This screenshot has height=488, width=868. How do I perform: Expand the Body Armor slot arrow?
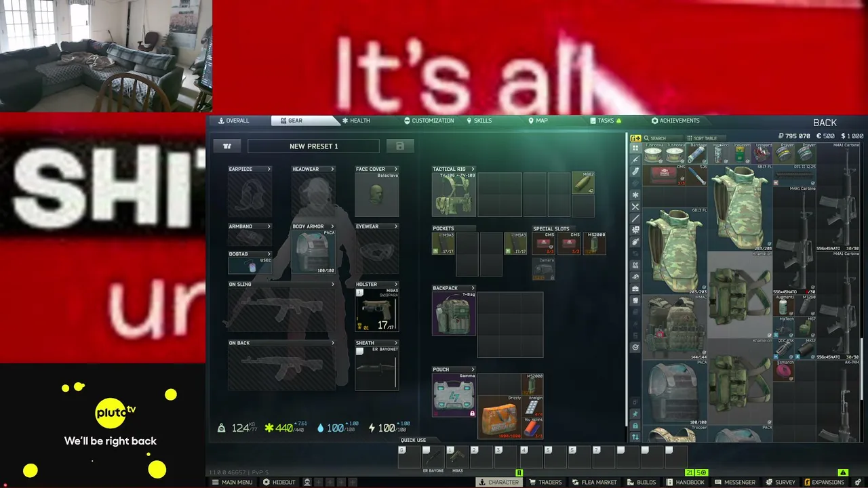coord(332,226)
